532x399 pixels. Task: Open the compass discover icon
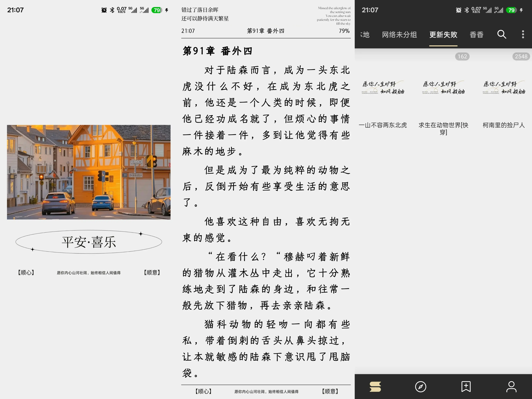[x=420, y=387]
